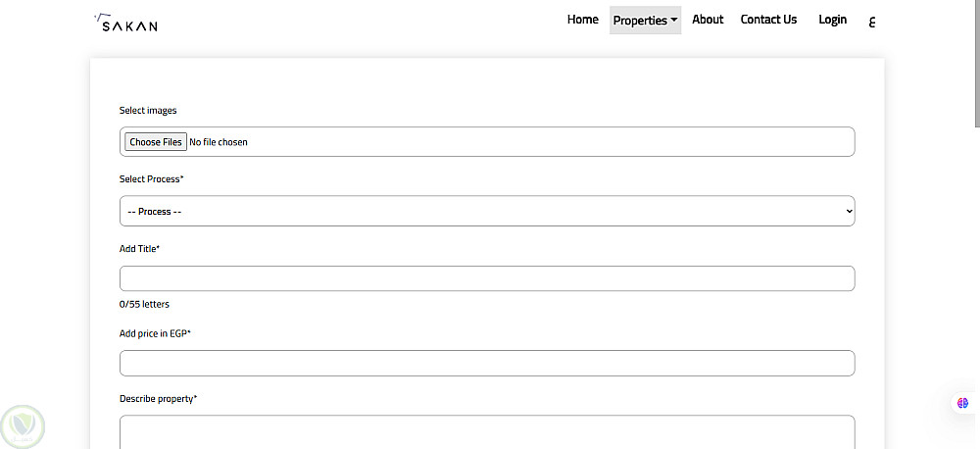Switch language with the Arabic letter icon
Image resolution: width=980 pixels, height=449 pixels.
coord(872,22)
